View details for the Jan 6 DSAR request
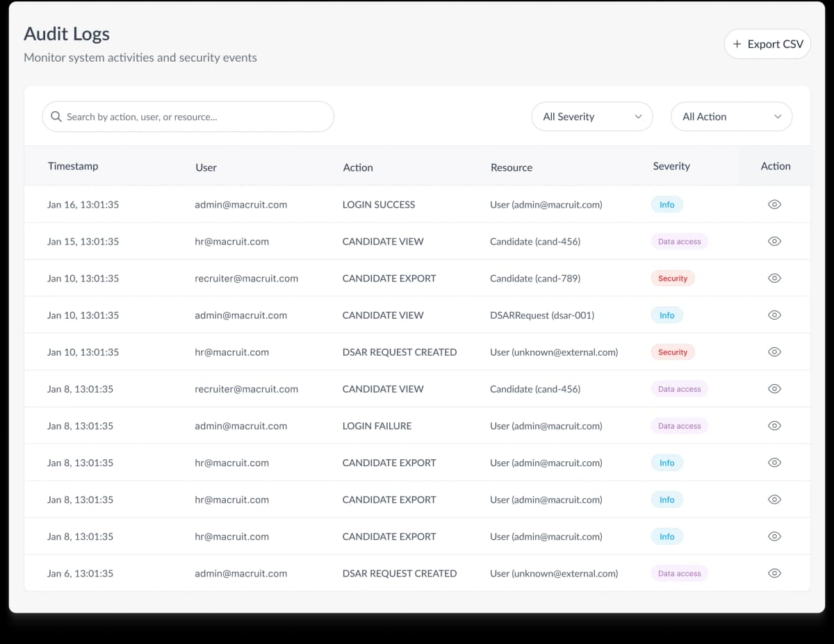Image resolution: width=834 pixels, height=644 pixels. (x=774, y=572)
